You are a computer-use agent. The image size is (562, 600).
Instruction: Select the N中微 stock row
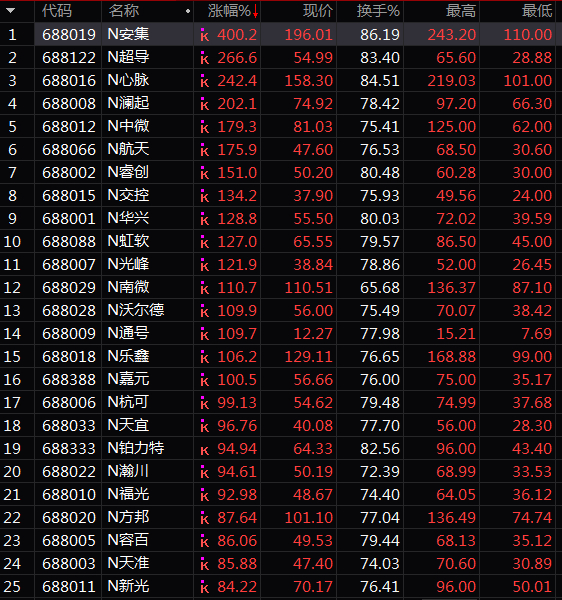point(277,127)
